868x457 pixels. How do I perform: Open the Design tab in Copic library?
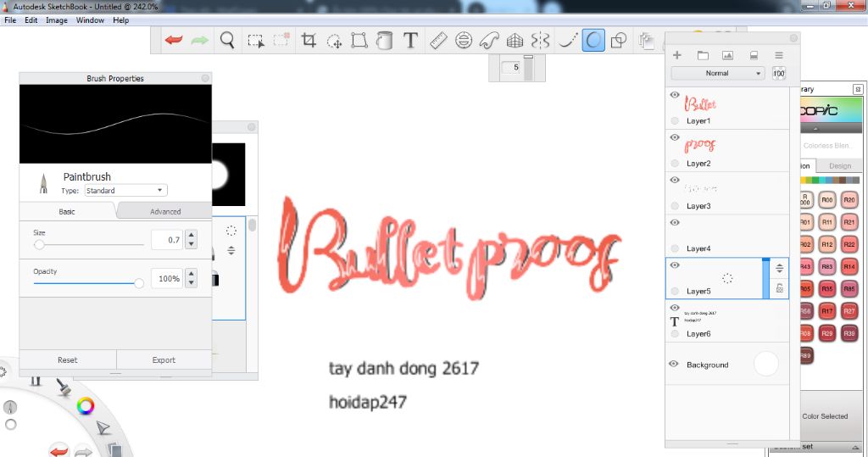(840, 165)
